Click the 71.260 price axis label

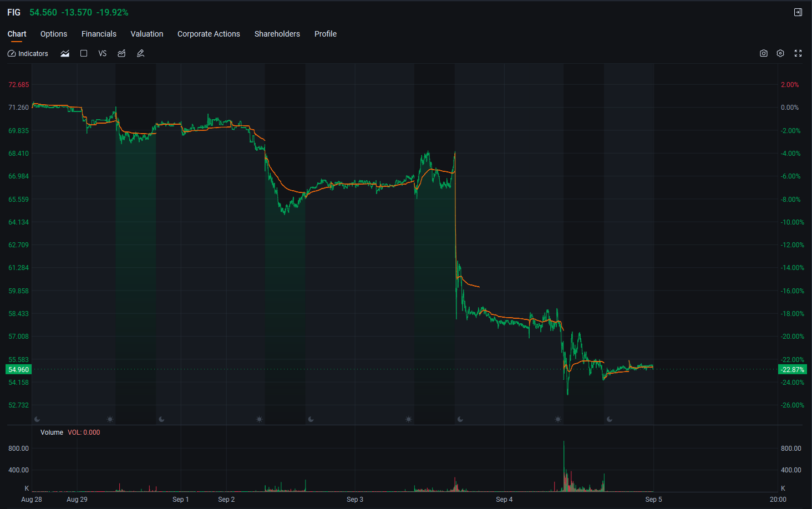[18, 108]
